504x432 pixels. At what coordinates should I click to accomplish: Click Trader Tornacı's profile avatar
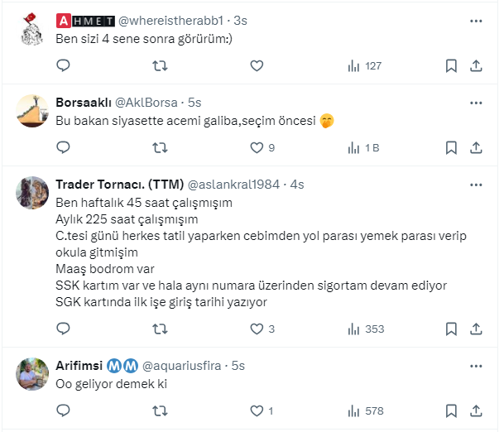coord(34,194)
